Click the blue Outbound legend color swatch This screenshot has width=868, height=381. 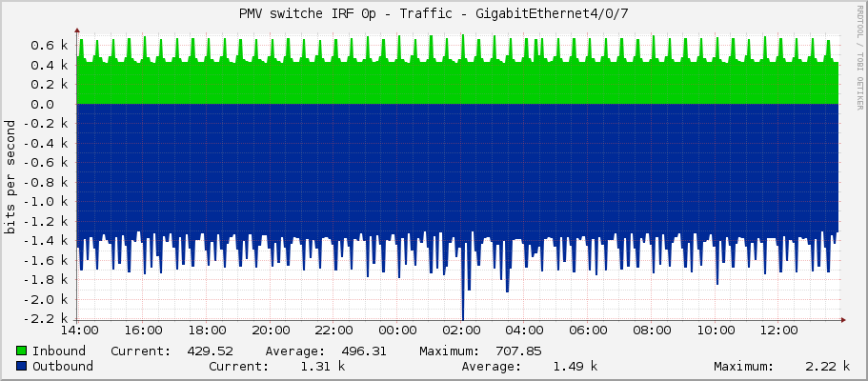22,366
